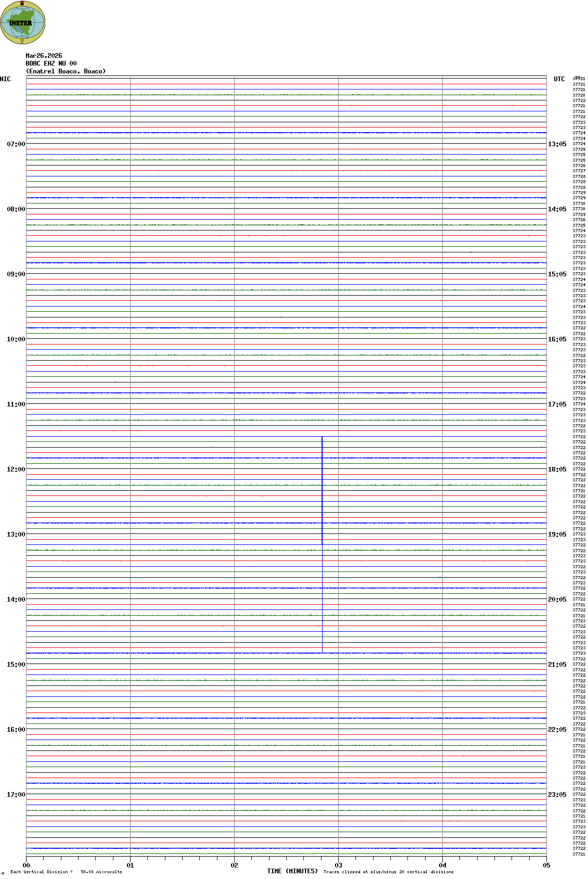Select the 15:00 local time marker
Viewport: 588px width, 879px height.
16,665
